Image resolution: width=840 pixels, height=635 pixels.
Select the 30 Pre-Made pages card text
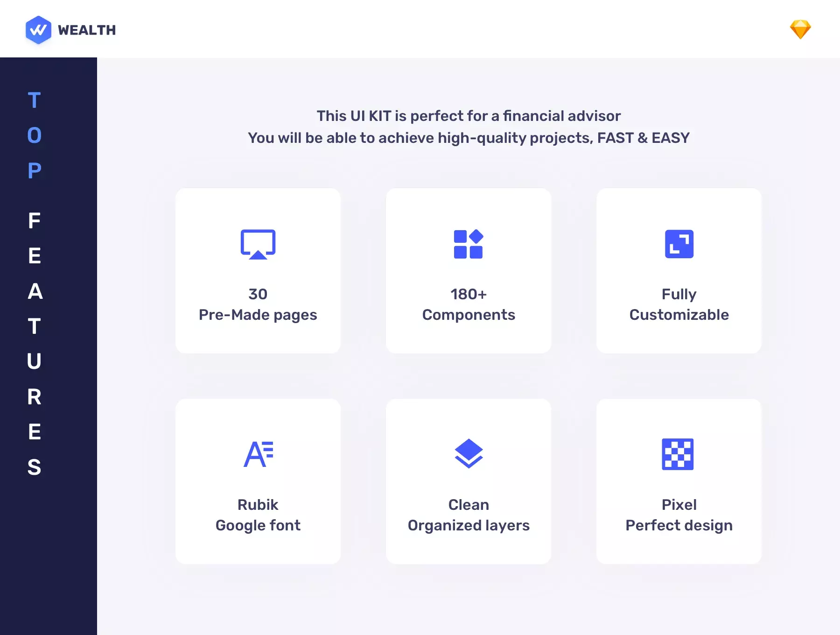pyautogui.click(x=258, y=304)
